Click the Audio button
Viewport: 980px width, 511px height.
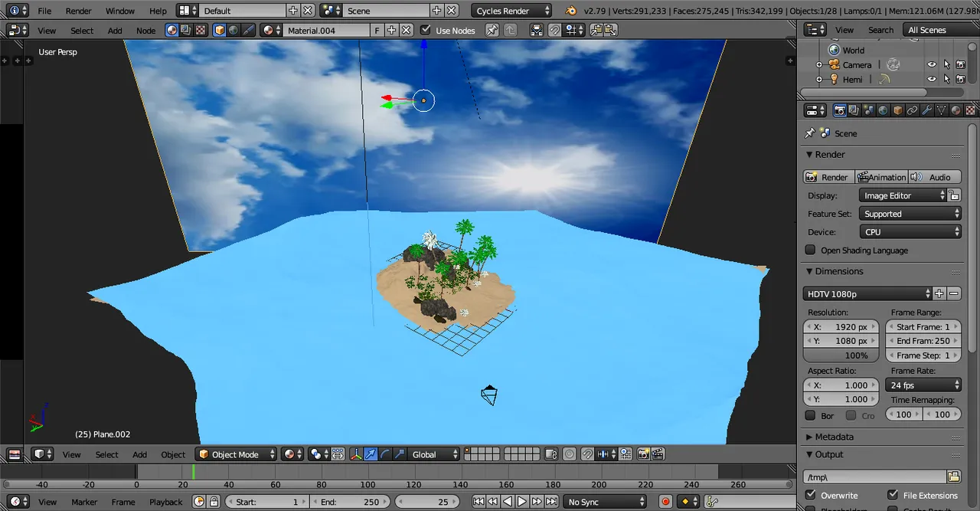click(934, 177)
